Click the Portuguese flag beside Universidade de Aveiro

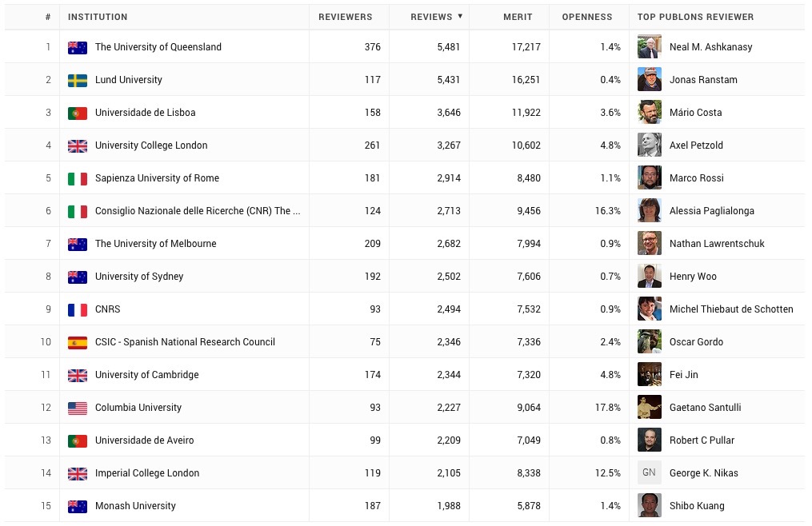click(x=77, y=441)
